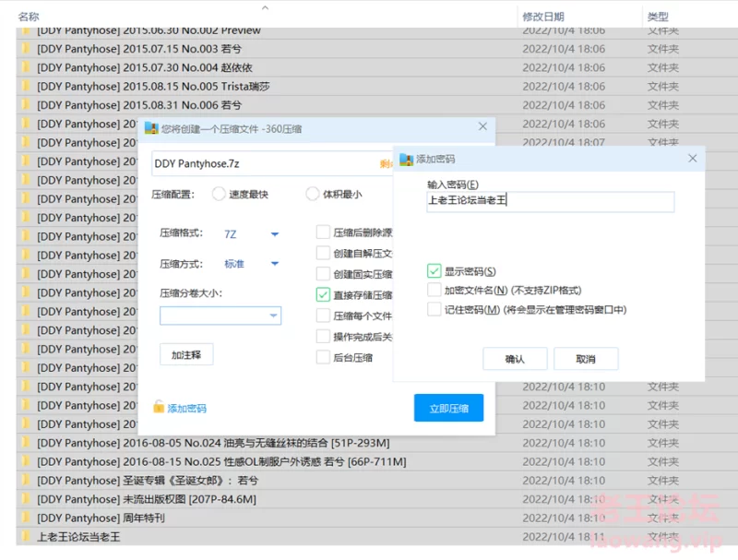Click folder icon of No.004 赵依依 row

27,67
